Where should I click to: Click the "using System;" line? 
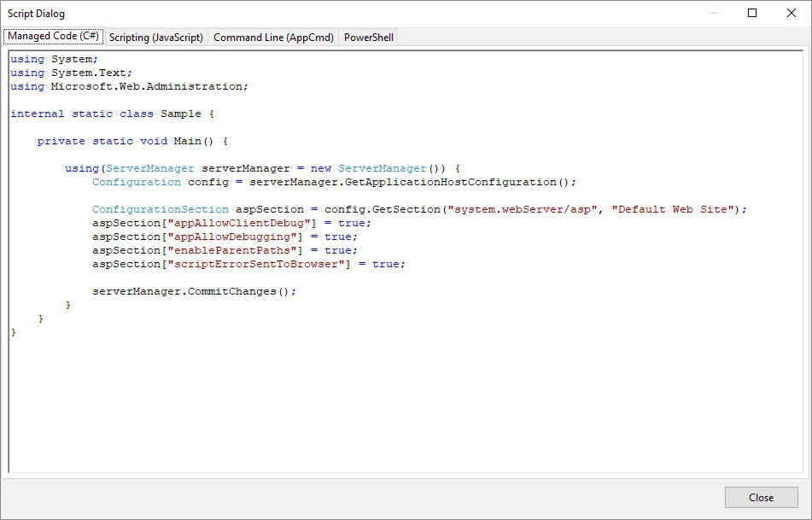pos(54,59)
